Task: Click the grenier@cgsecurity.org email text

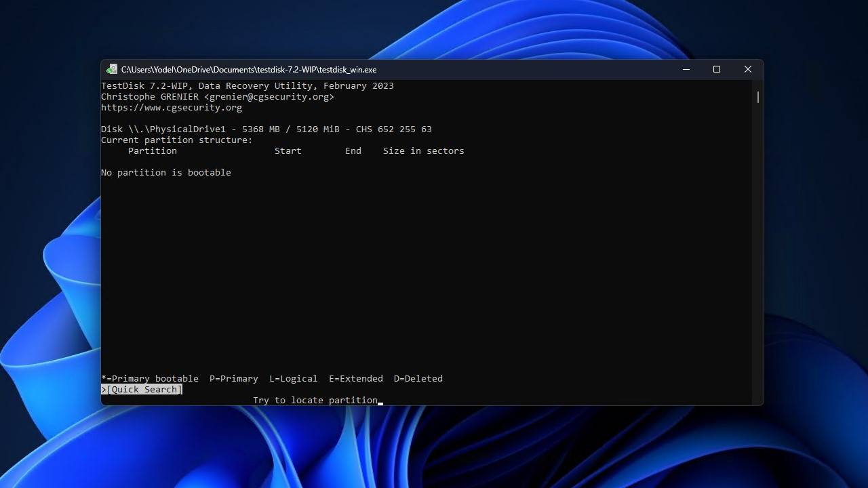Action: 269,97
